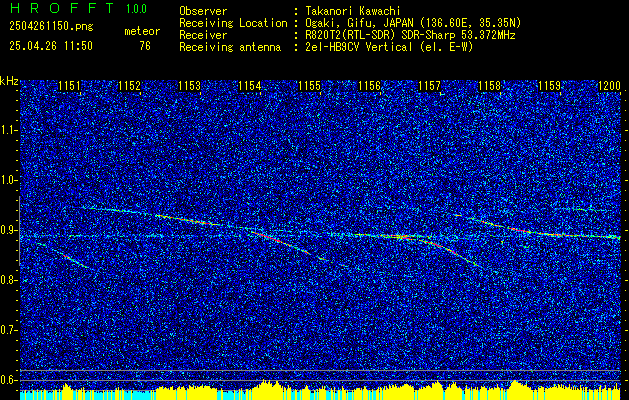Click the date stamp 25.04.26 11:50
This screenshot has width=629, height=400.
pyautogui.click(x=51, y=46)
